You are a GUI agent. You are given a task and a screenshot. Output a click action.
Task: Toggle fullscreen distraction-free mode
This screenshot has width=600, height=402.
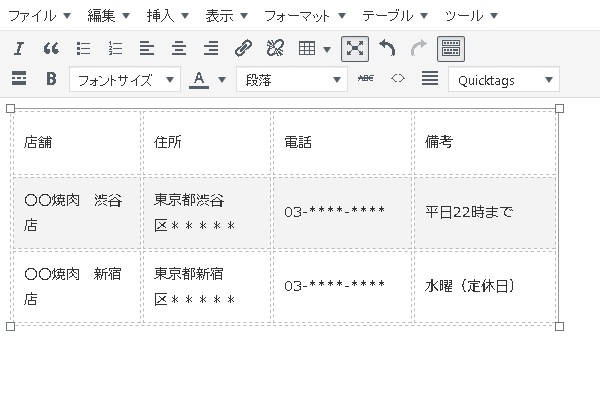coord(354,48)
